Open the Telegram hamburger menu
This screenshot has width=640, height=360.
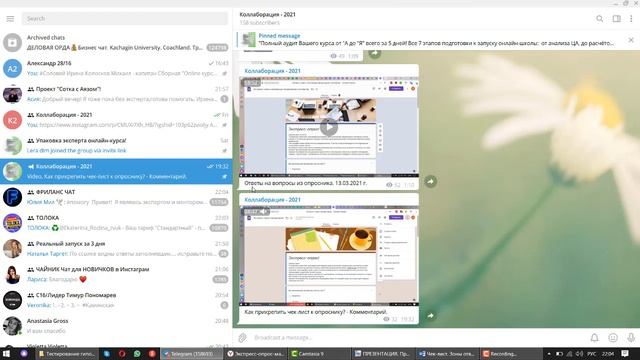[x=10, y=18]
